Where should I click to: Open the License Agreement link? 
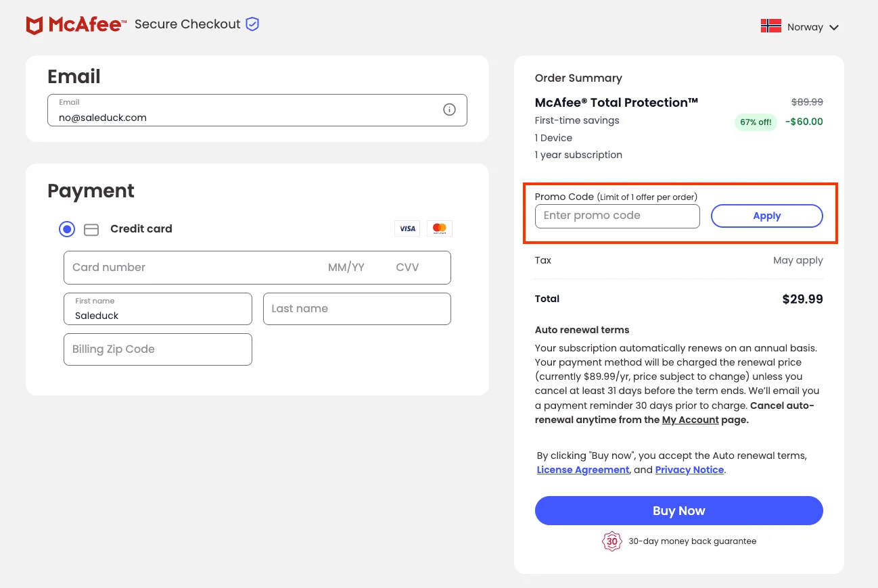(583, 470)
